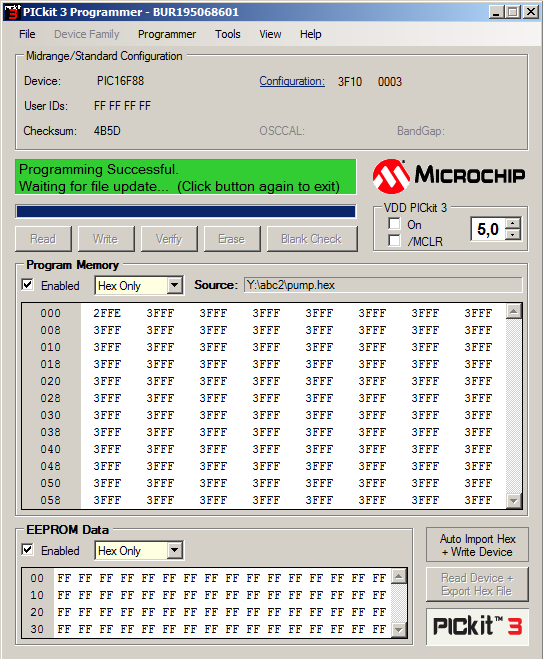This screenshot has height=659, width=543.
Task: Click configuration word value 3F10
Action: point(350,82)
